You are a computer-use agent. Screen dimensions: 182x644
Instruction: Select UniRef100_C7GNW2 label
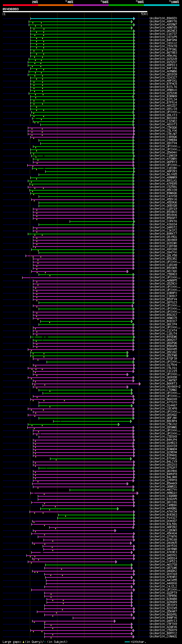163,390
